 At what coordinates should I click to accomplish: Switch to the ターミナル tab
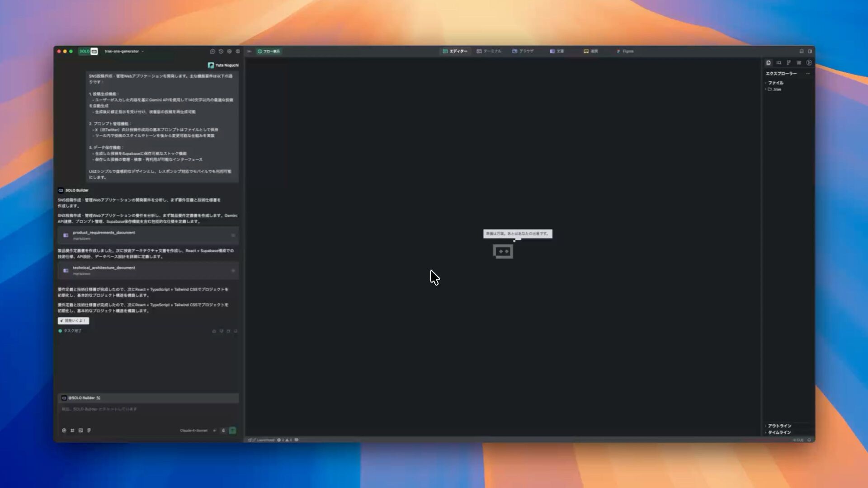click(x=489, y=52)
